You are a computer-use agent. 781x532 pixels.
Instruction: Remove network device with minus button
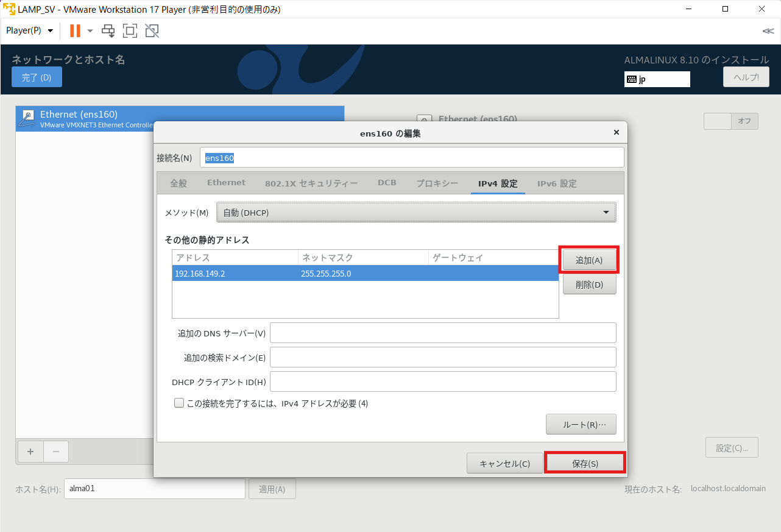coord(56,452)
